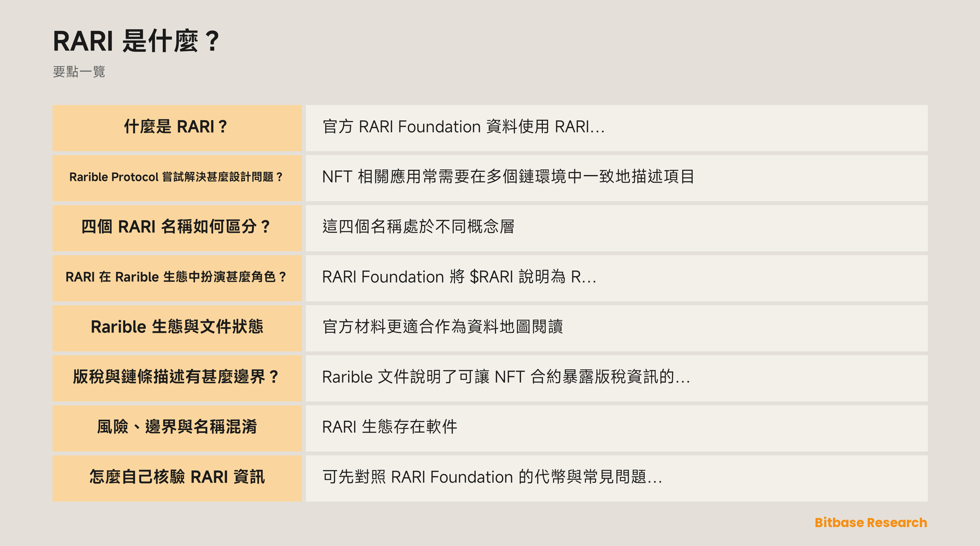Click the 'RARI 生態存在軟件' cell
Viewport: 980px width, 546px height.
617,428
